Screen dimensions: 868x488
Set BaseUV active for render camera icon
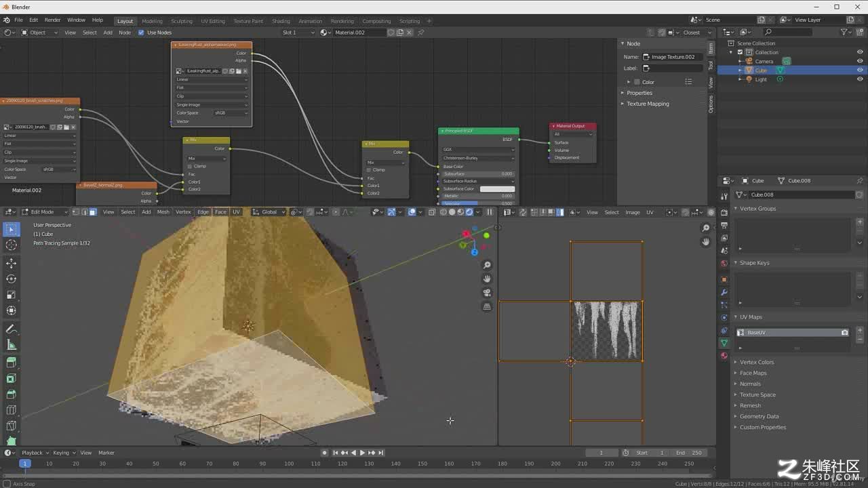844,333
